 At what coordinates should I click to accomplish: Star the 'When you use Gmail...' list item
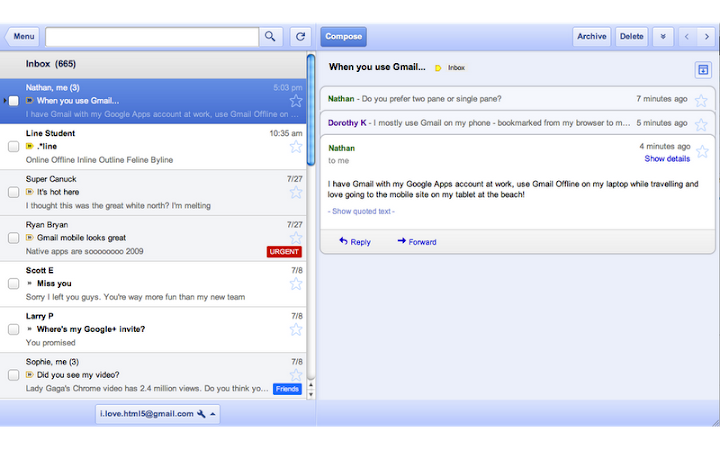click(x=296, y=101)
